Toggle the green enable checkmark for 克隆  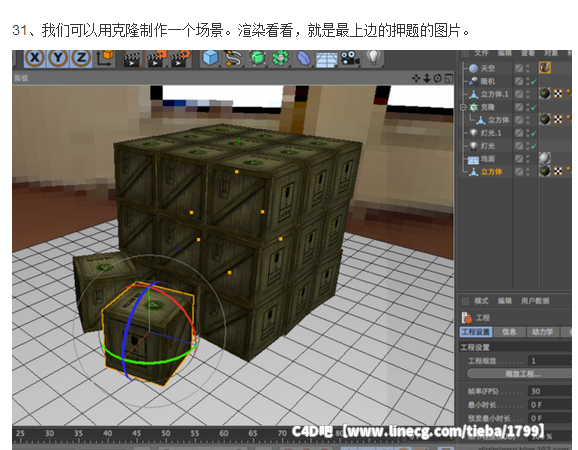[534, 107]
